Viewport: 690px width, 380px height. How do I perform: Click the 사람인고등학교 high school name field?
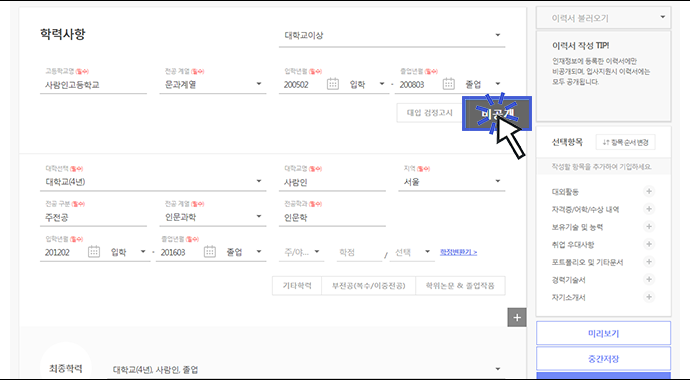point(93,84)
